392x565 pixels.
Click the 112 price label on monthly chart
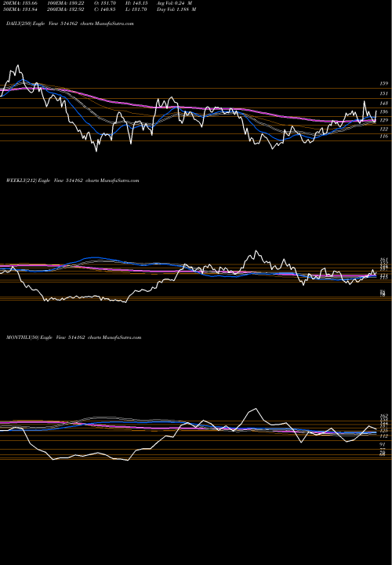(x=384, y=436)
